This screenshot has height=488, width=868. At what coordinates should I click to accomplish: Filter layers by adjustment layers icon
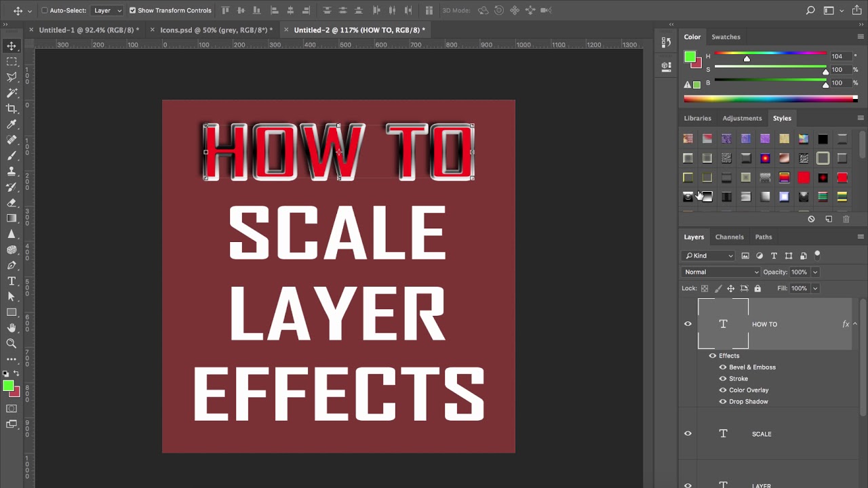759,256
